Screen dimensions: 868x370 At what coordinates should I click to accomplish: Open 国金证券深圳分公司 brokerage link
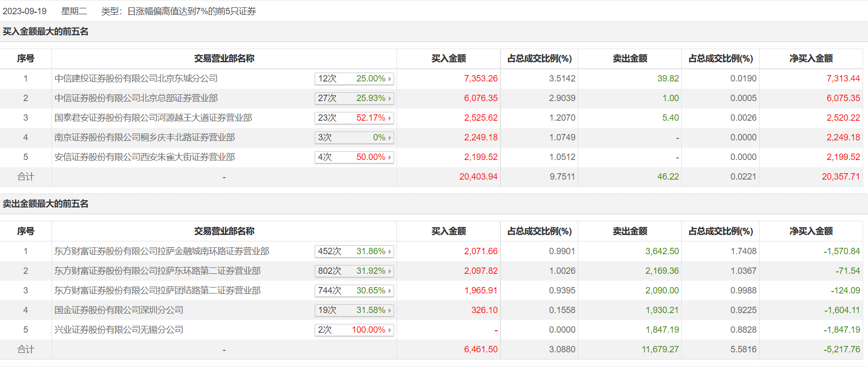pyautogui.click(x=119, y=310)
